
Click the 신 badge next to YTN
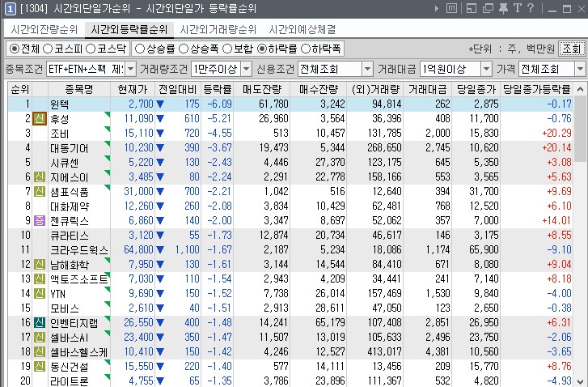(40, 294)
